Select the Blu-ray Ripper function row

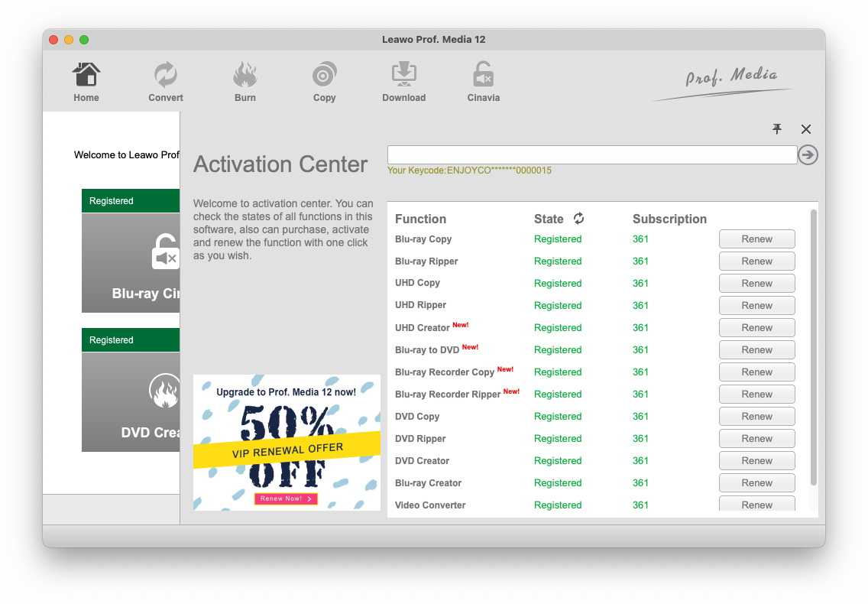596,261
